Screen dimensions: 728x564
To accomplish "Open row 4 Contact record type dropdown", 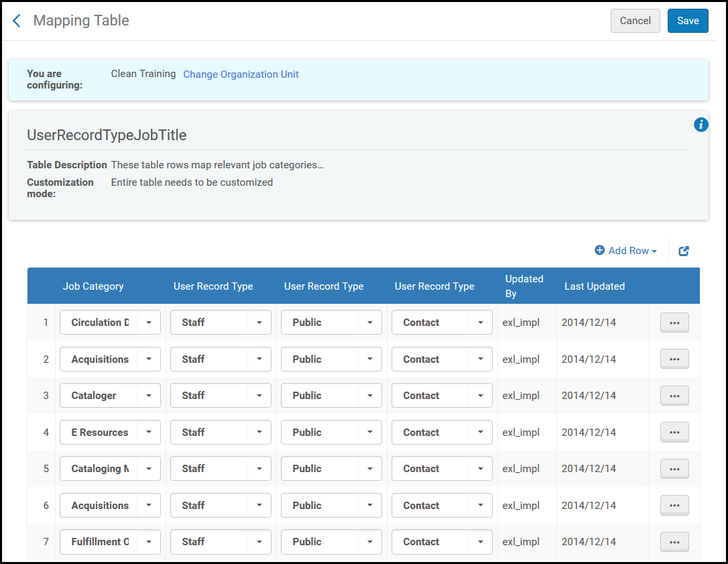I will click(x=442, y=432).
